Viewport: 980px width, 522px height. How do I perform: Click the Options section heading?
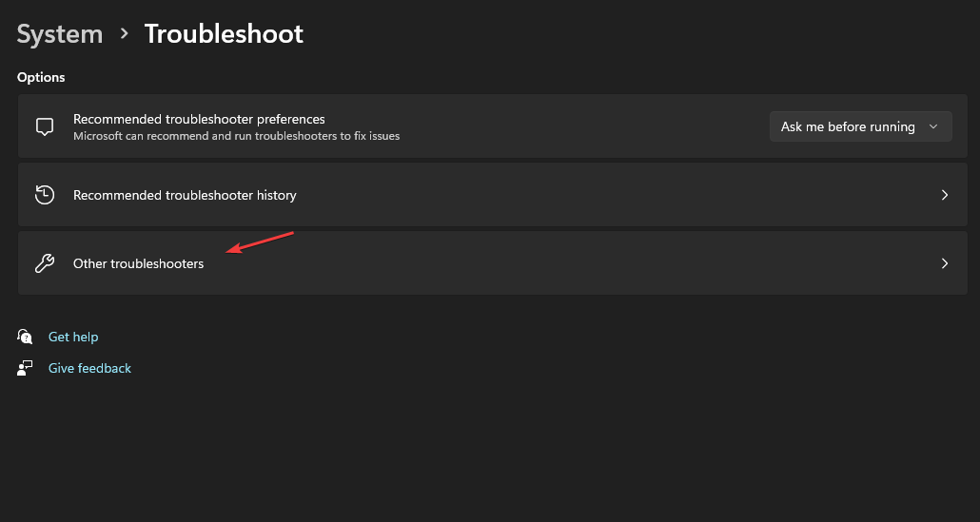coord(41,77)
